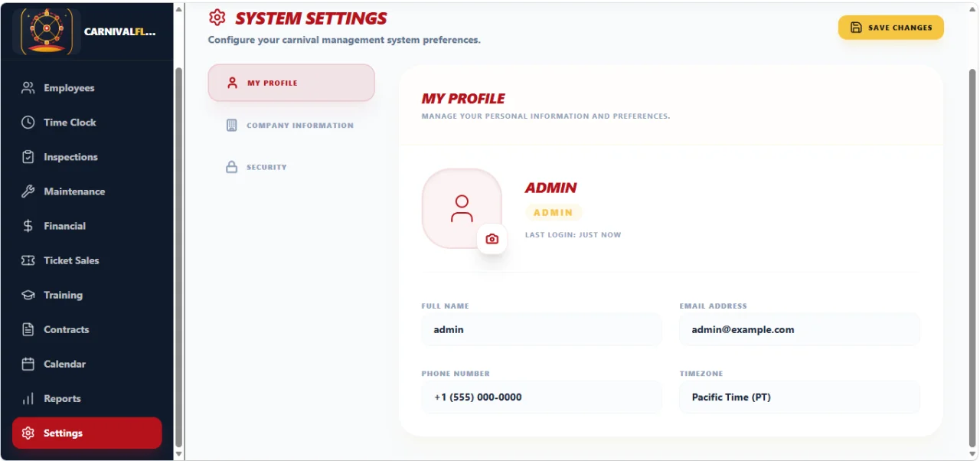
Task: Navigate to Maintenance
Action: [x=87, y=191]
